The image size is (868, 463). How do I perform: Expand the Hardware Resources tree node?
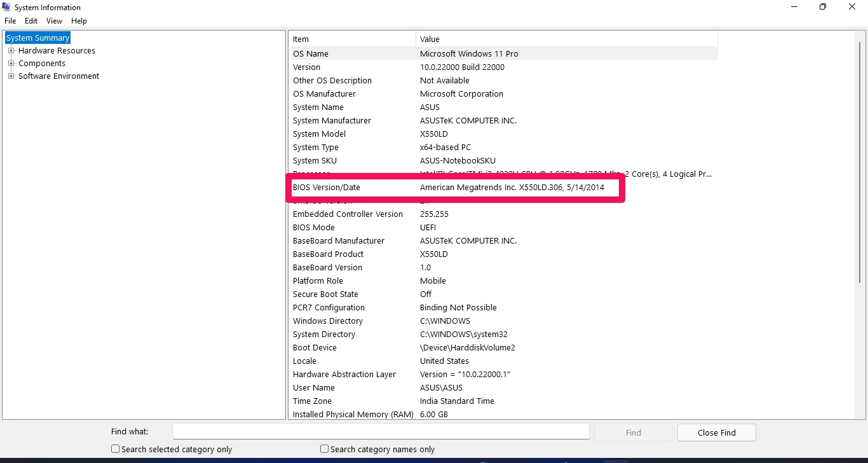11,51
